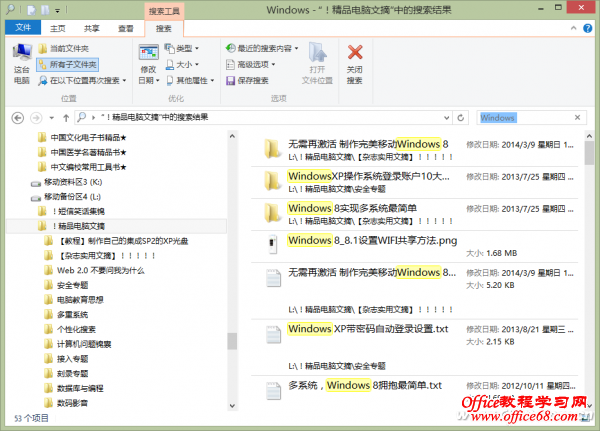600x431 pixels.
Task: Select ！短信笑话集锦 folder in tree
Action: point(72,211)
